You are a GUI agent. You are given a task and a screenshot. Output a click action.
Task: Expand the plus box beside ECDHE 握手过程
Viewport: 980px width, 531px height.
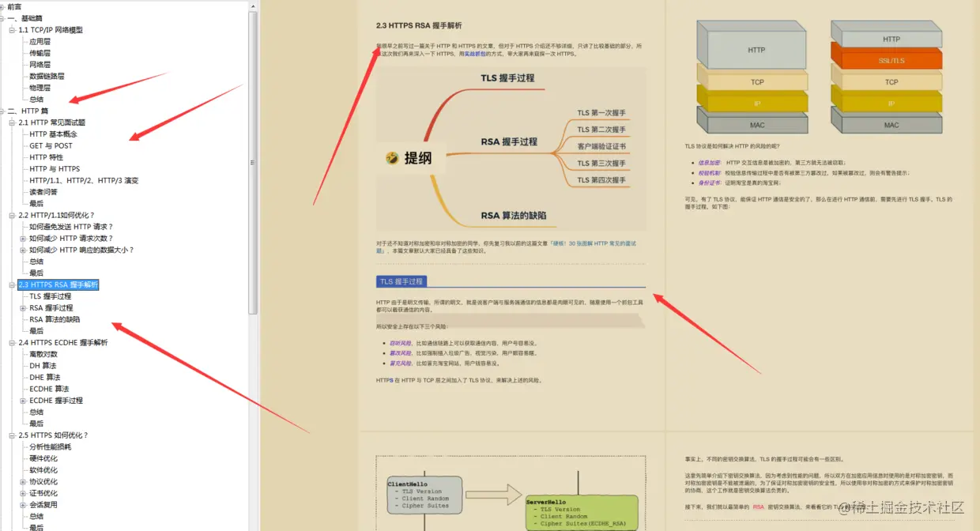[23, 401]
